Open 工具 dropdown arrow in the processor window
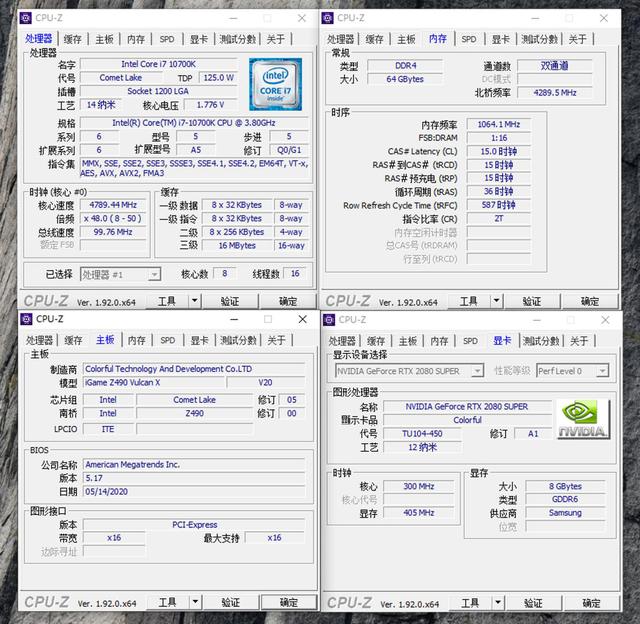The height and width of the screenshot is (624, 640). pos(195,301)
